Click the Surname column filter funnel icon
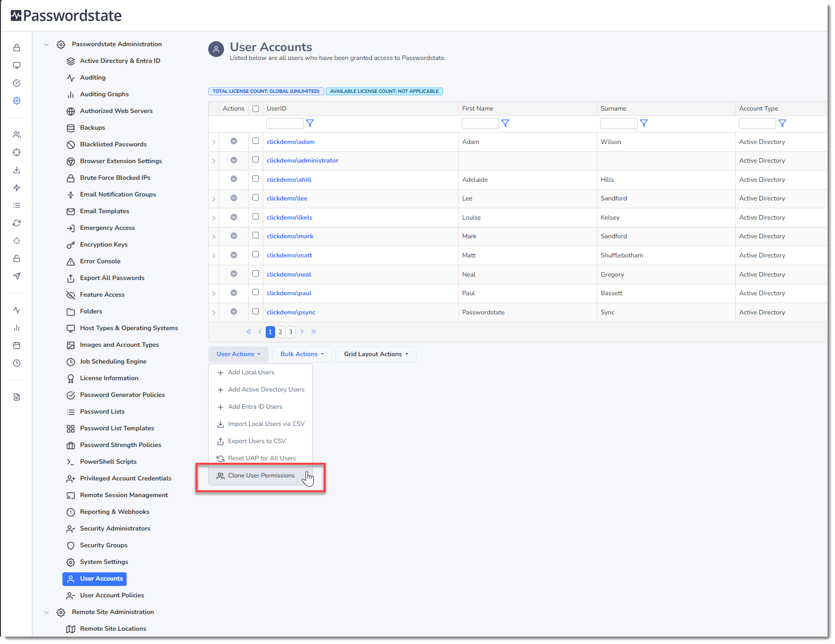 644,123
